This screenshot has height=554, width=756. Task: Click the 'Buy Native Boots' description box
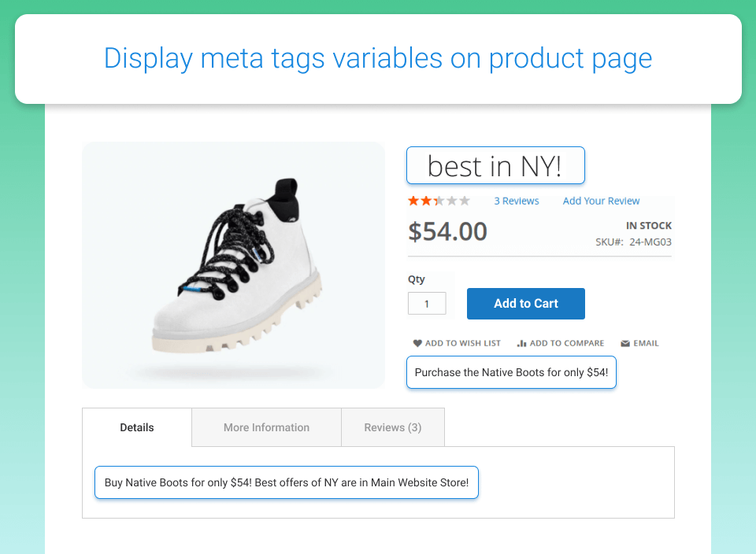[x=287, y=482]
